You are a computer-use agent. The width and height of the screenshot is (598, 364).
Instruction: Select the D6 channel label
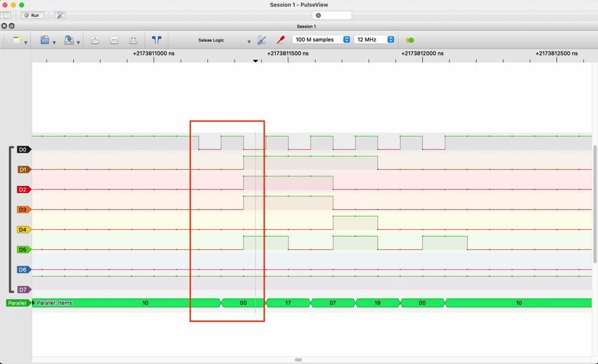(x=24, y=270)
